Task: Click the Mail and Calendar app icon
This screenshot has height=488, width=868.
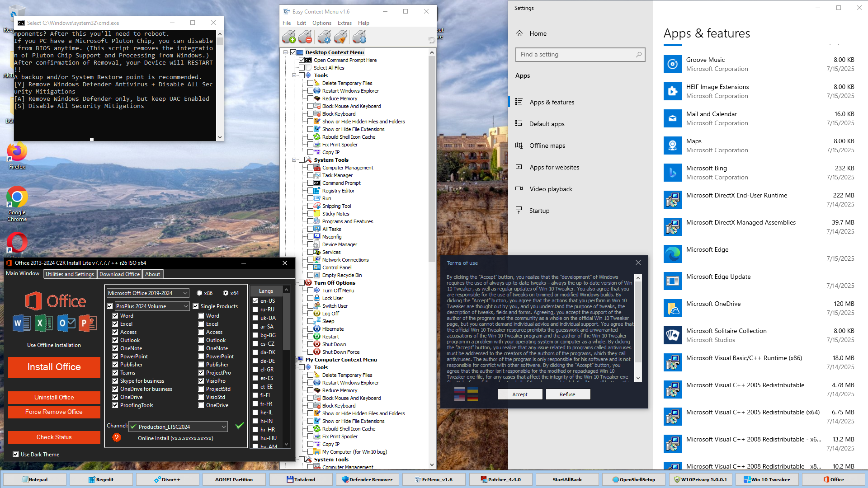Action: click(x=673, y=118)
